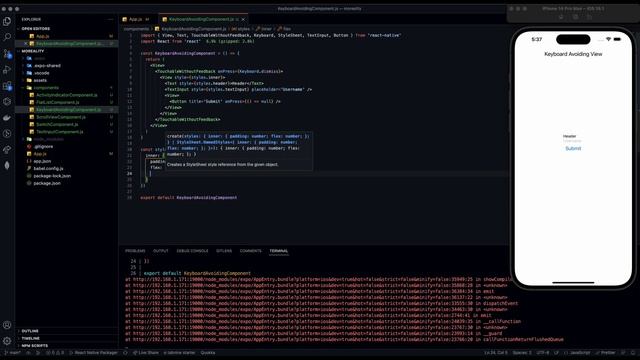Switch to the OUTPUT panel tab
The image size is (640, 360).
(x=160, y=251)
